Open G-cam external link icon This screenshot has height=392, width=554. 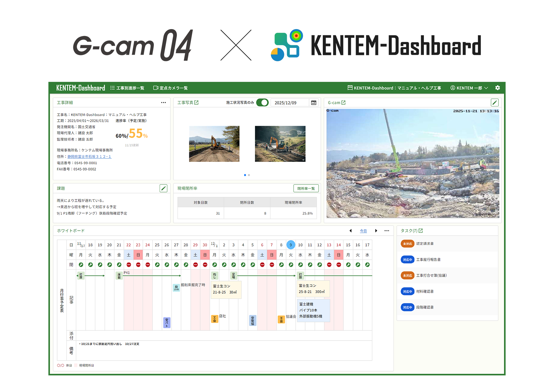[x=344, y=103]
